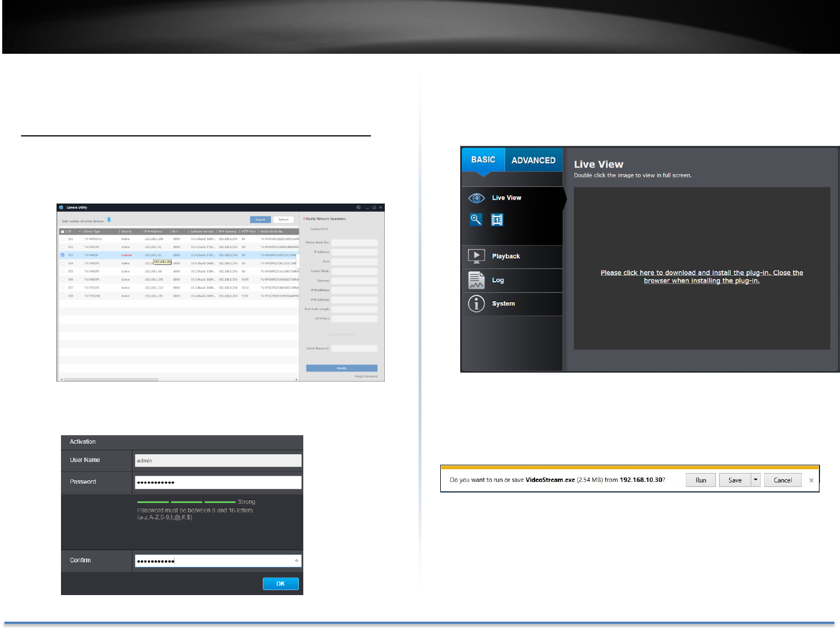Click the Admin Password field

[354, 349]
